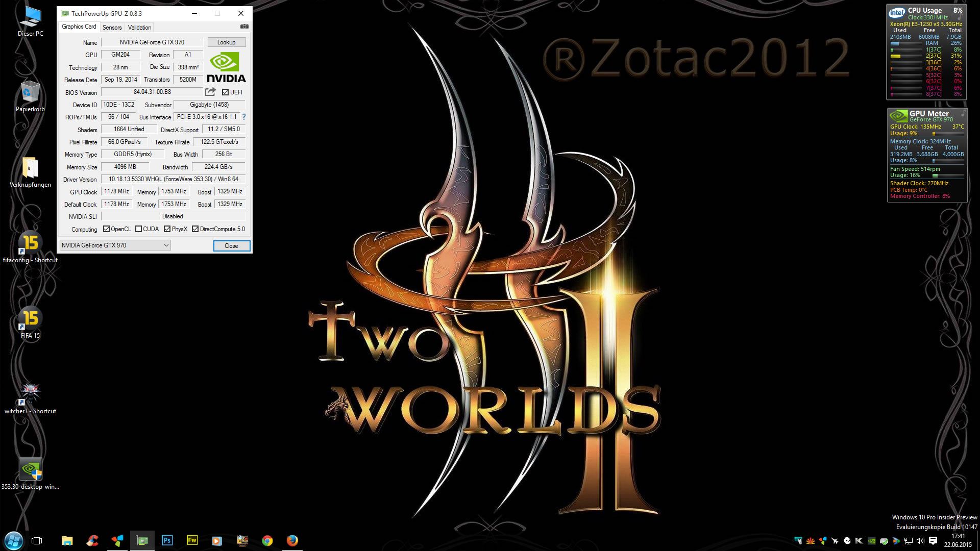Open the Photoshop taskbar icon
The height and width of the screenshot is (551, 980).
click(167, 540)
